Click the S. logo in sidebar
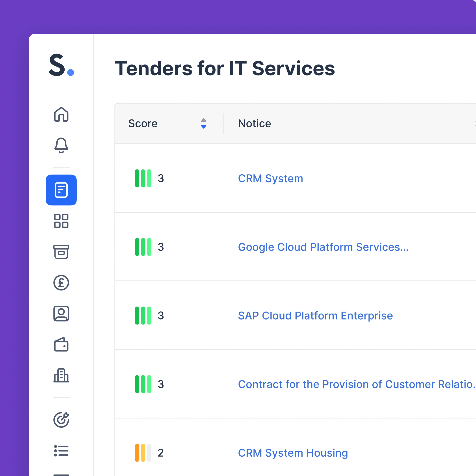 61,65
